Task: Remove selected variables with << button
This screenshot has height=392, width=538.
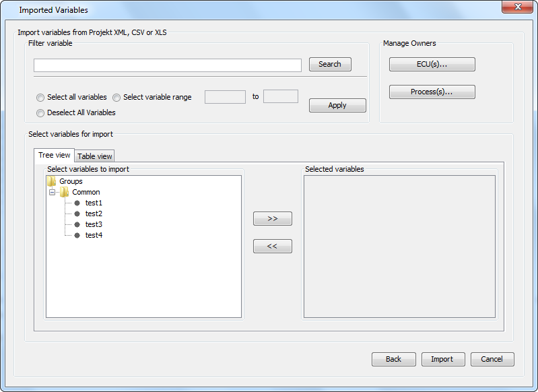Action: pos(273,246)
